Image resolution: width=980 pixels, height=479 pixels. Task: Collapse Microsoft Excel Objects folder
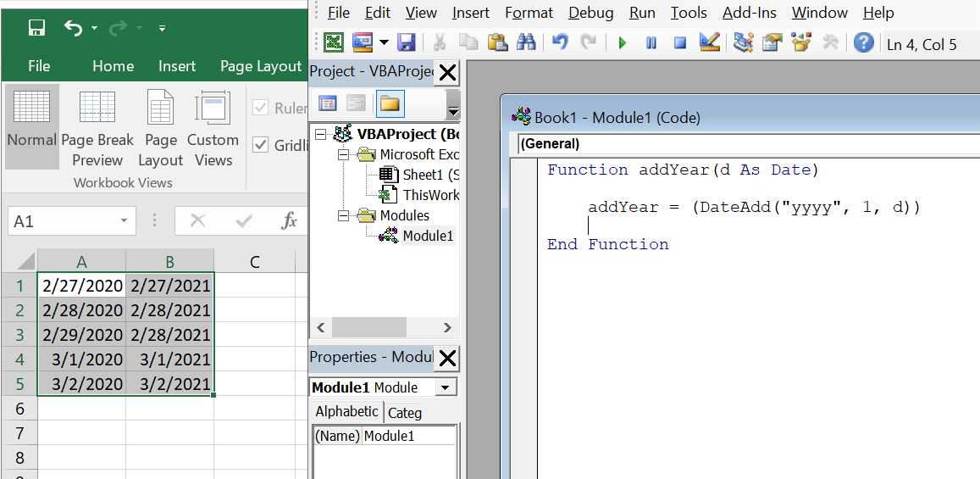pyautogui.click(x=343, y=154)
